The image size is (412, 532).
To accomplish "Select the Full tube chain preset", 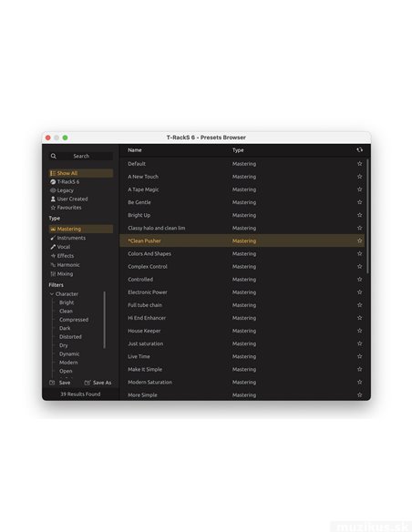I will click(x=145, y=305).
